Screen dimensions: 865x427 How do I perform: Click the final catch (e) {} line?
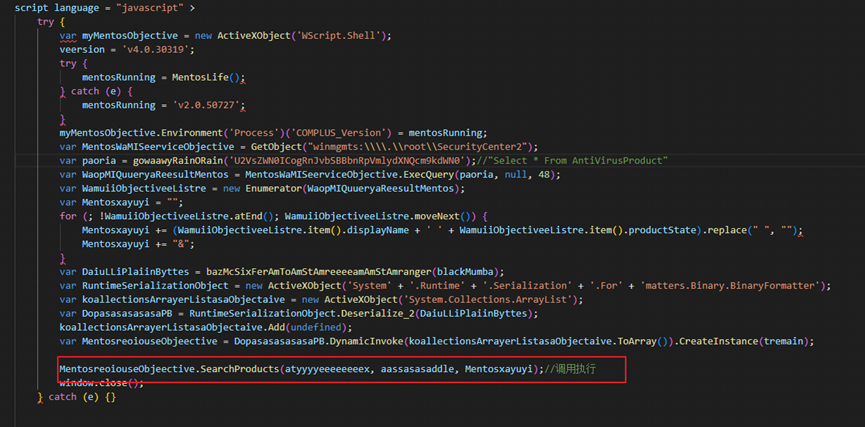[77, 396]
